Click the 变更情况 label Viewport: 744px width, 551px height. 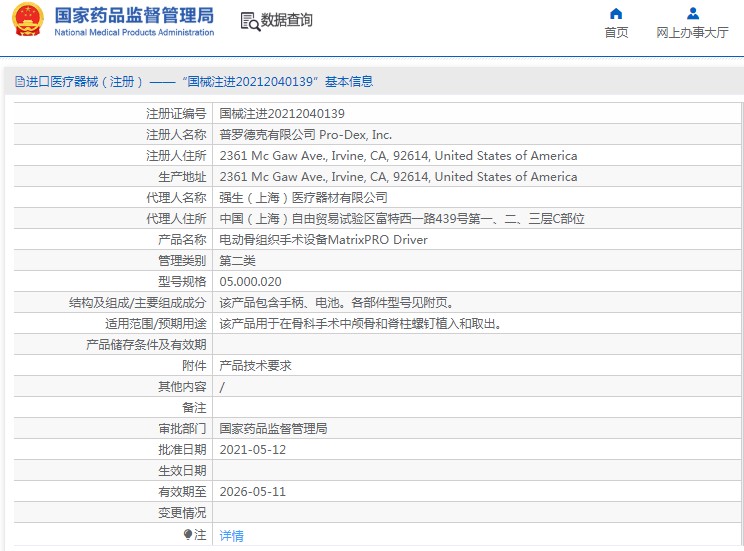coord(182,513)
